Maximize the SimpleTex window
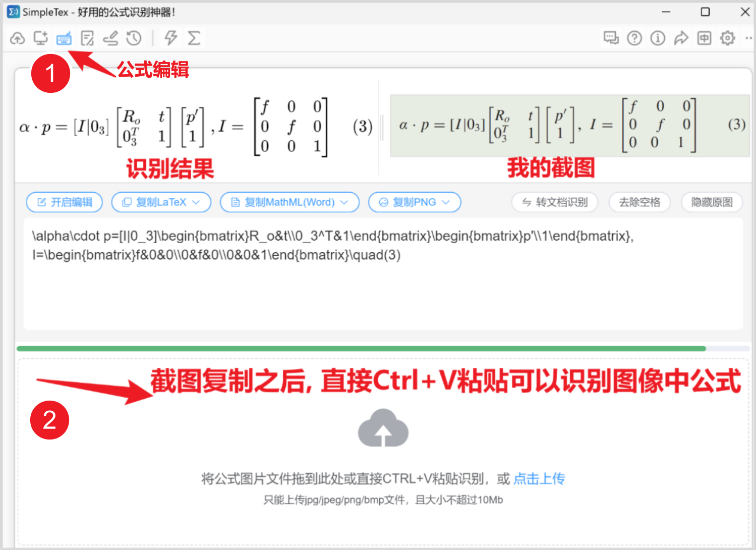Image resolution: width=756 pixels, height=550 pixels. 706,12
